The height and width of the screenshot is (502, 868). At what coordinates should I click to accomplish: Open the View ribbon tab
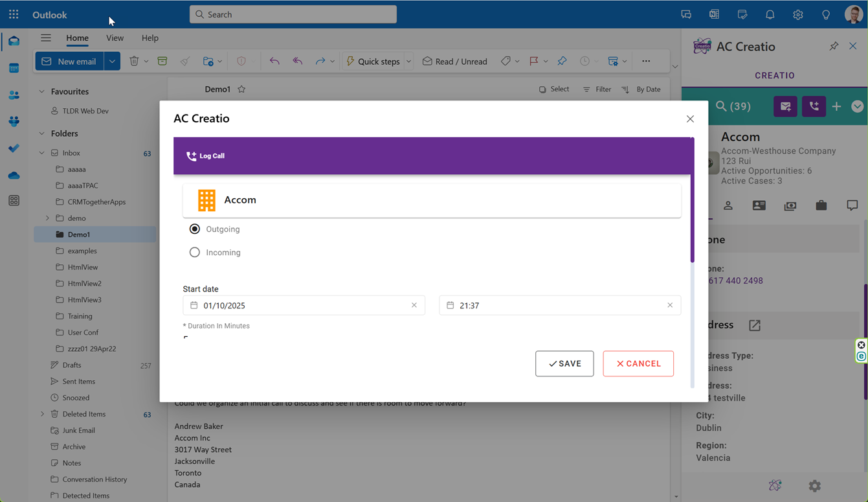[x=115, y=38]
